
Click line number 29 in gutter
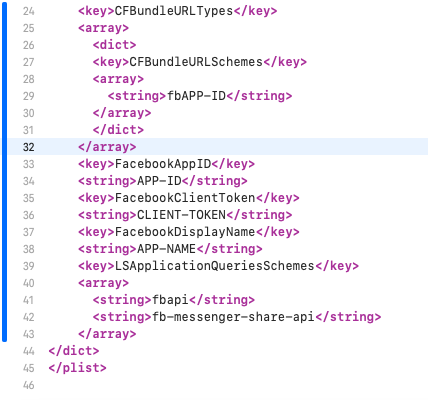[29, 96]
